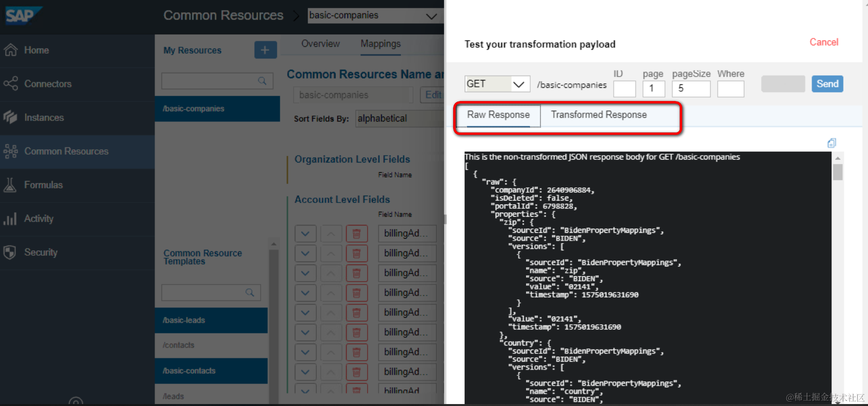Click the basic-companies resource name field
868x406 pixels.
(x=353, y=95)
